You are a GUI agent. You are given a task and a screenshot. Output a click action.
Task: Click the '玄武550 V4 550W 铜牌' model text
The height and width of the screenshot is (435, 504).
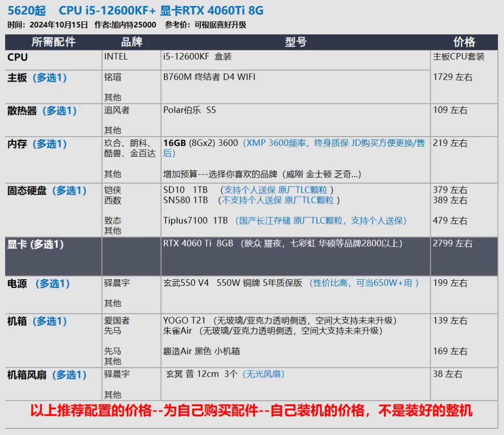(x=212, y=283)
